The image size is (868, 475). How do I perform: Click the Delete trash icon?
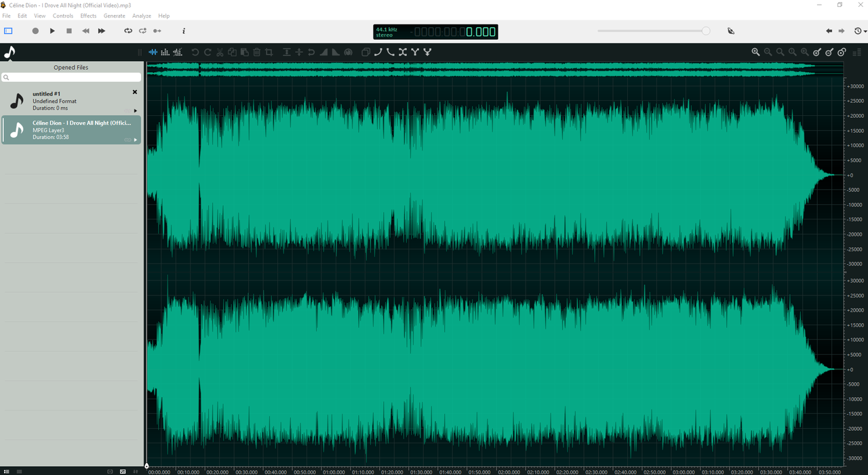[256, 52]
